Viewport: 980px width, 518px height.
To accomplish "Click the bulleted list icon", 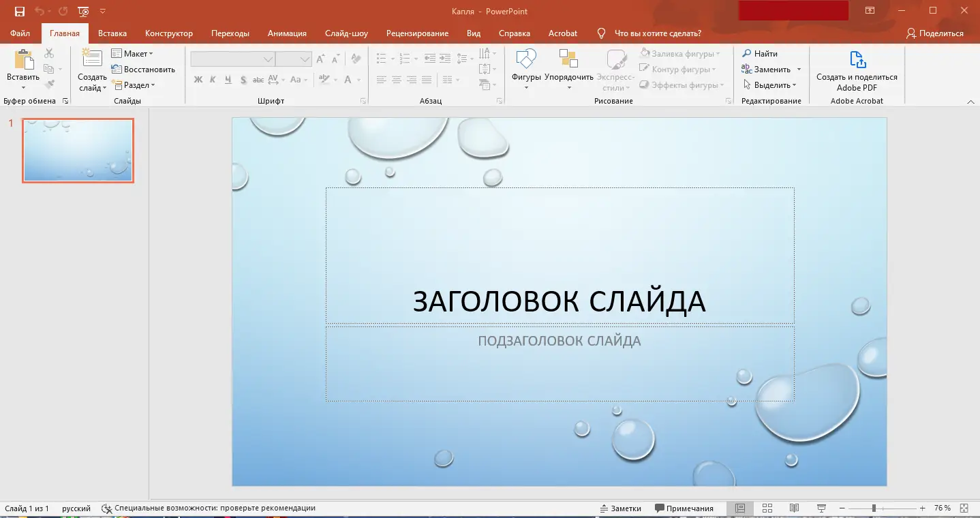I will 382,59.
